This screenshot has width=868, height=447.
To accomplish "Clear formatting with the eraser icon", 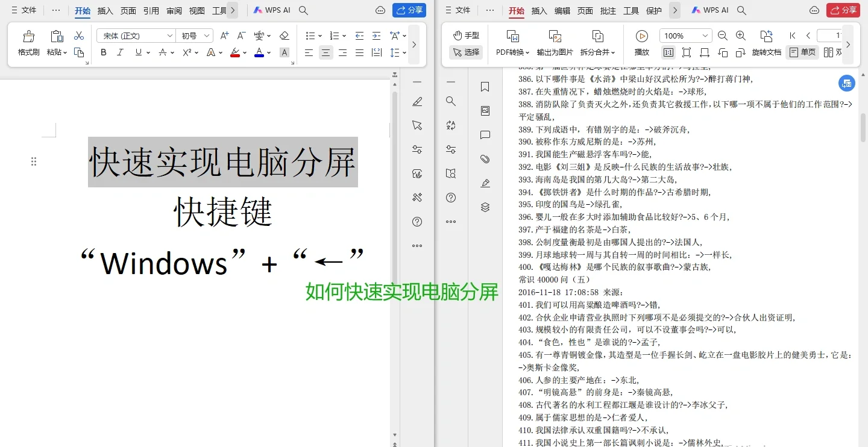I will tap(285, 36).
